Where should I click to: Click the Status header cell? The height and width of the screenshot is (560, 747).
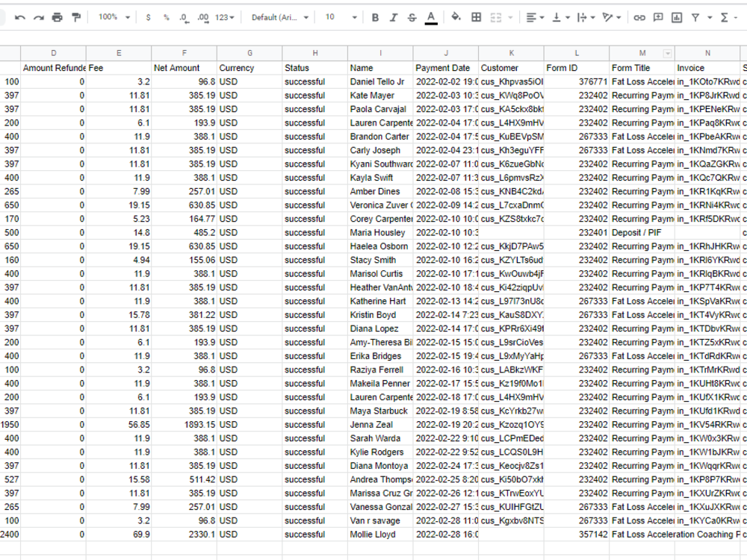tap(315, 68)
